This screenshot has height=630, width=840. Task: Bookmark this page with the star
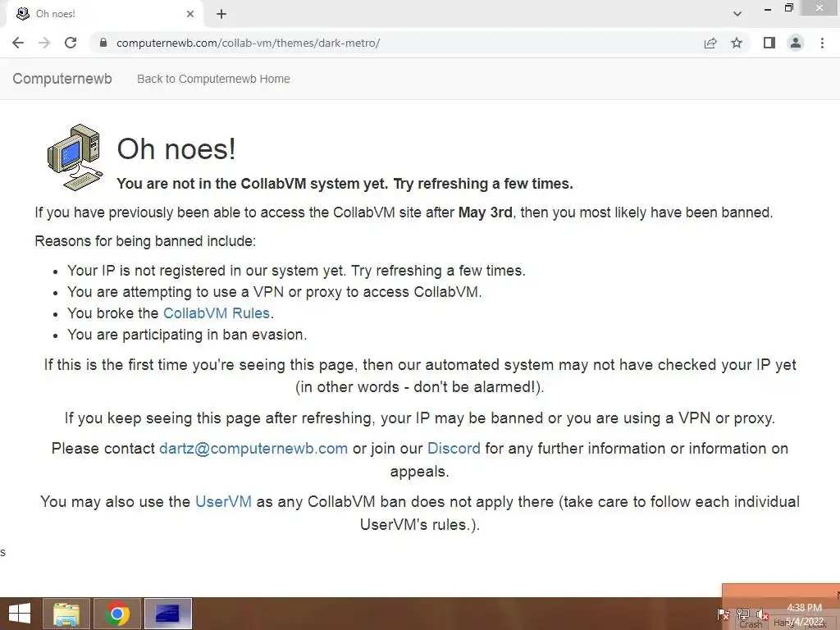737,43
